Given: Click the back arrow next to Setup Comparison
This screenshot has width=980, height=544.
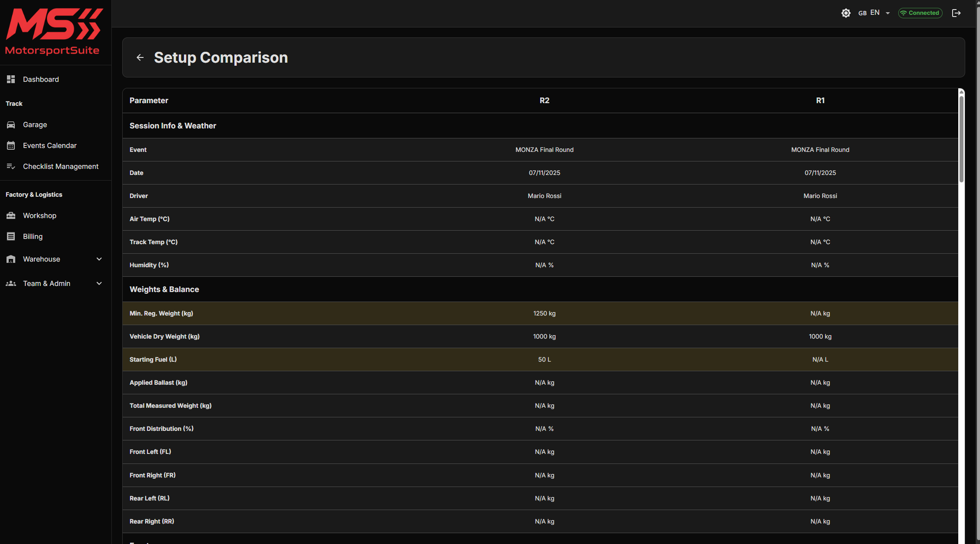Looking at the screenshot, I should click(140, 57).
